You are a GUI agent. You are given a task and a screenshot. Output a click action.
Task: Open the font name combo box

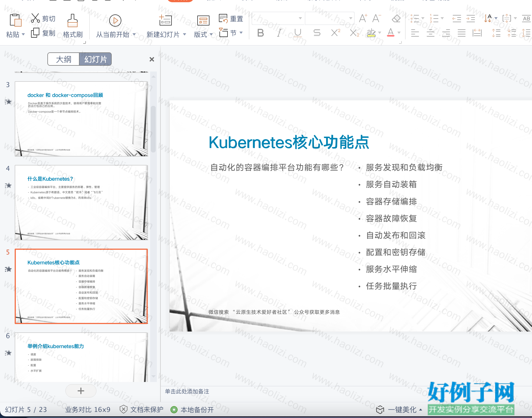(x=278, y=18)
